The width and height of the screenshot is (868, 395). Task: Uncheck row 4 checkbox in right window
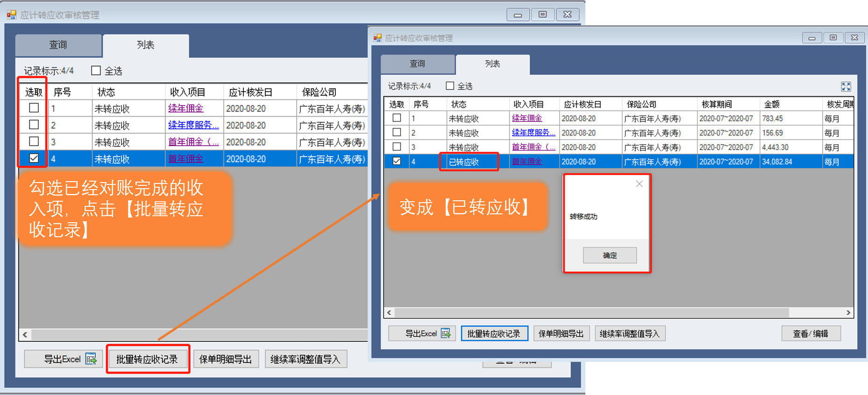pyautogui.click(x=397, y=161)
